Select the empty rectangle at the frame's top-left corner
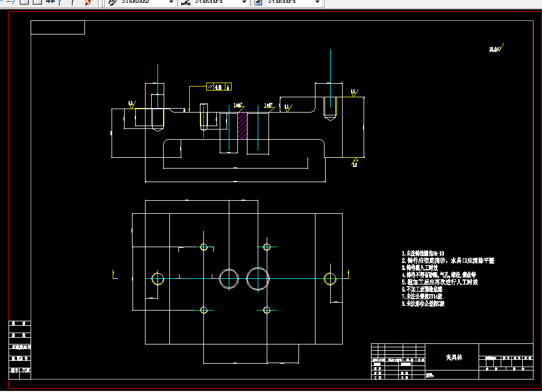 [x=58, y=27]
